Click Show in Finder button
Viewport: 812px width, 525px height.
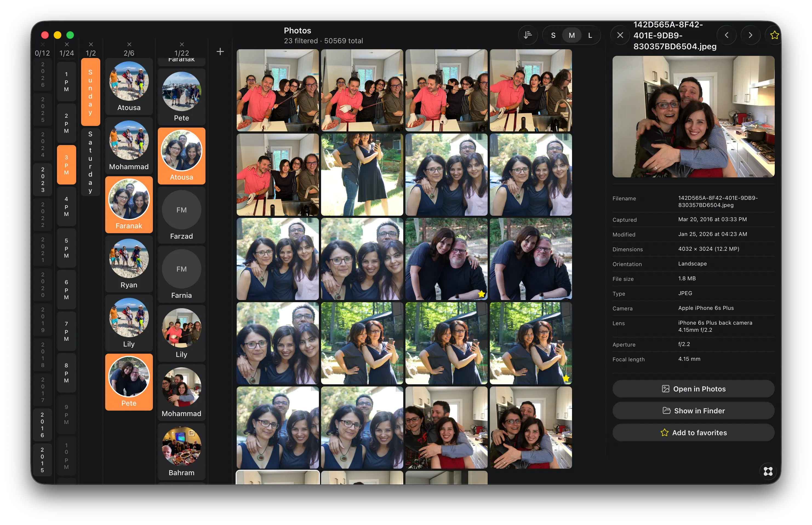693,411
